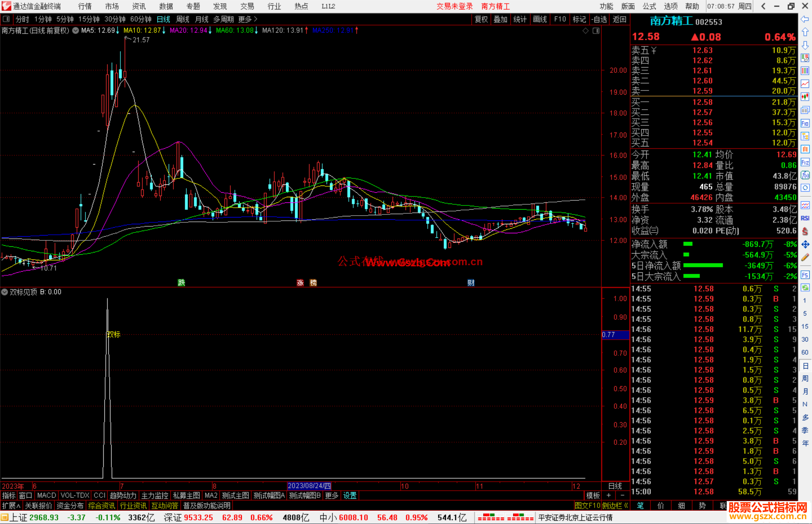Image resolution: width=812 pixels, height=524 pixels.
Task: Click the K-line candlestick chart icon
Action: coord(805,97)
